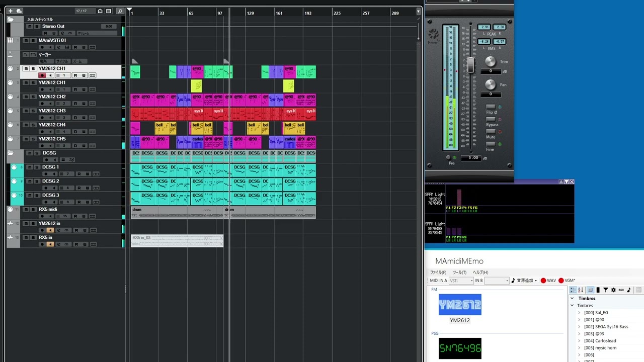644x362 pixels.
Task: Open the ツール(T) menu
Action: (x=459, y=273)
